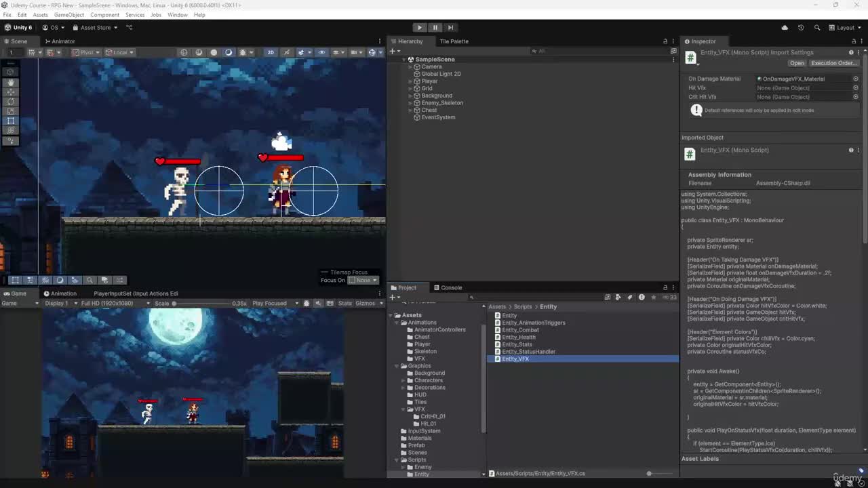Switch to the Console tab
868x488 pixels.
pyautogui.click(x=448, y=287)
